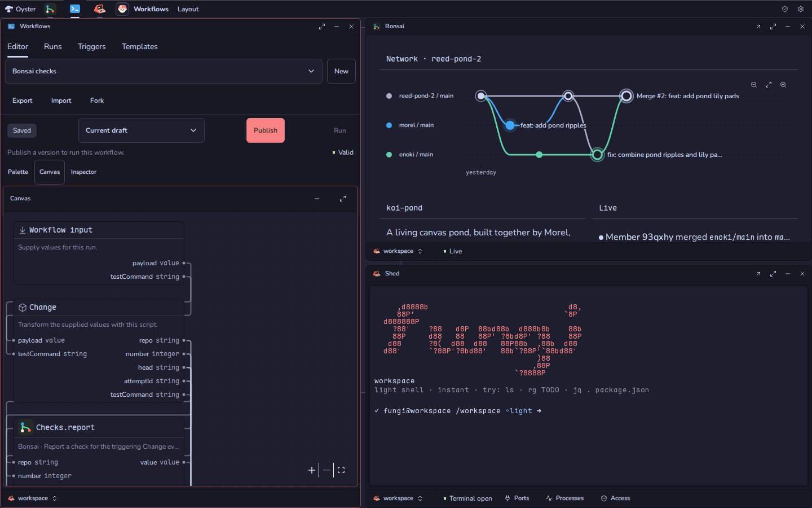812x508 pixels.
Task: Open workspace selector in Bonsai footer
Action: 398,251
